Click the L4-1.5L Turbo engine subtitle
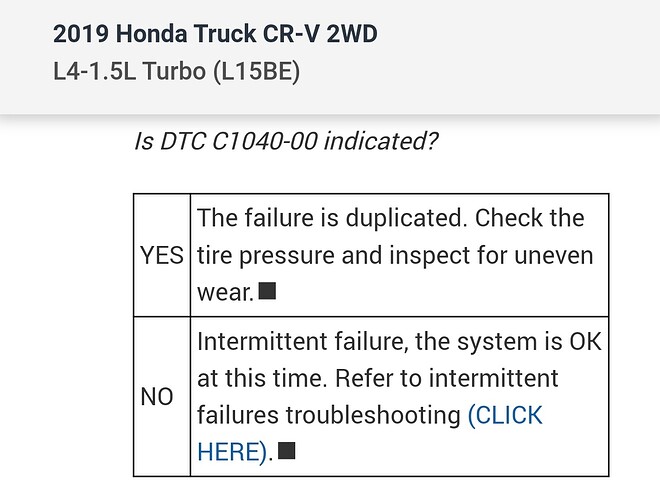The height and width of the screenshot is (500, 660). [178, 73]
